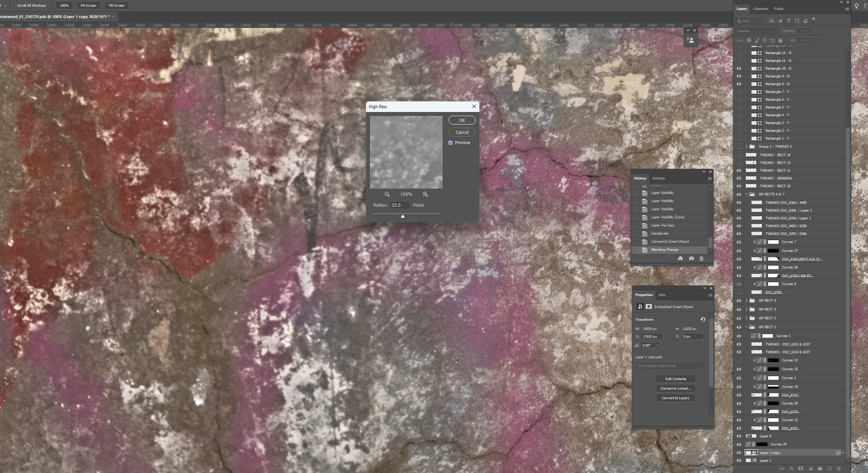Click the type layer filter icon
The width and height of the screenshot is (868, 473).
pyautogui.click(x=789, y=21)
